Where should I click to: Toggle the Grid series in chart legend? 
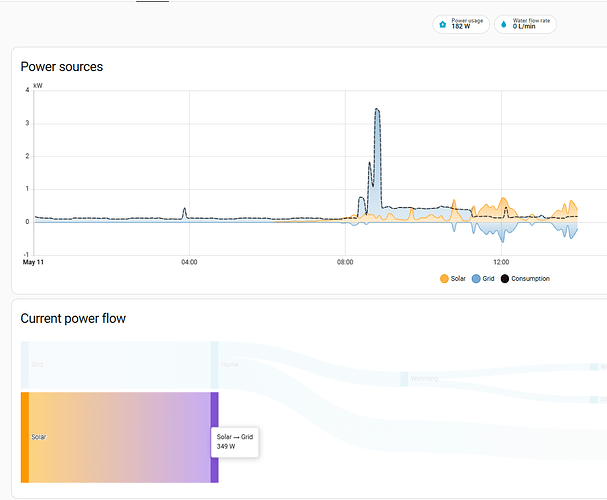pos(483,279)
